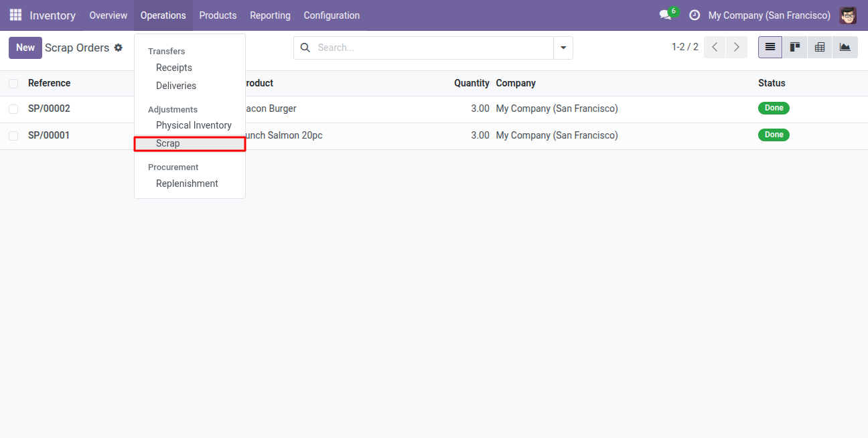Open the activities clock icon
Screen dimensions: 868x438
695,15
